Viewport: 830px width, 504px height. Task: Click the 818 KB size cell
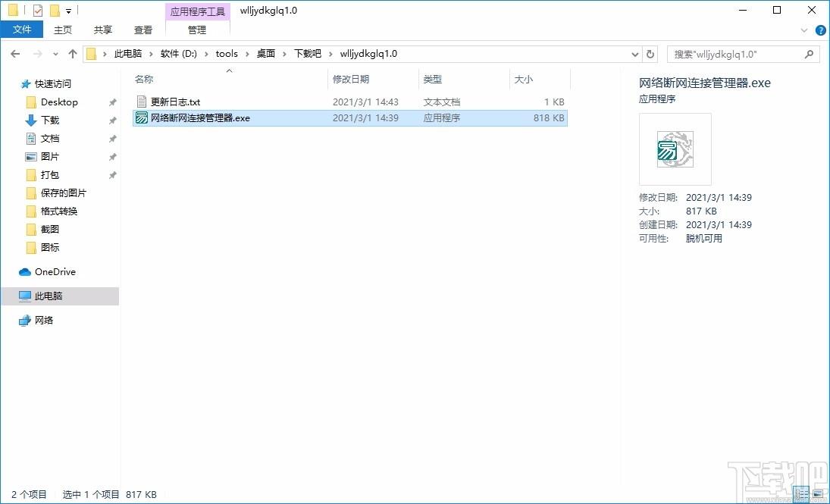pos(549,118)
